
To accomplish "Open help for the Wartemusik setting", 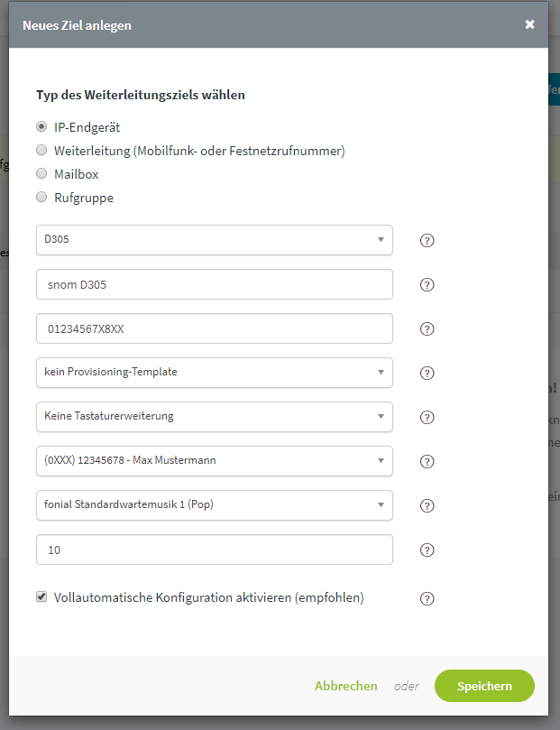I will tap(427, 505).
